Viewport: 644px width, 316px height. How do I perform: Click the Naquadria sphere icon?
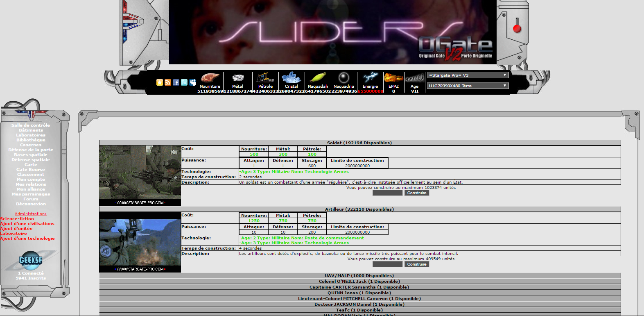click(x=344, y=77)
